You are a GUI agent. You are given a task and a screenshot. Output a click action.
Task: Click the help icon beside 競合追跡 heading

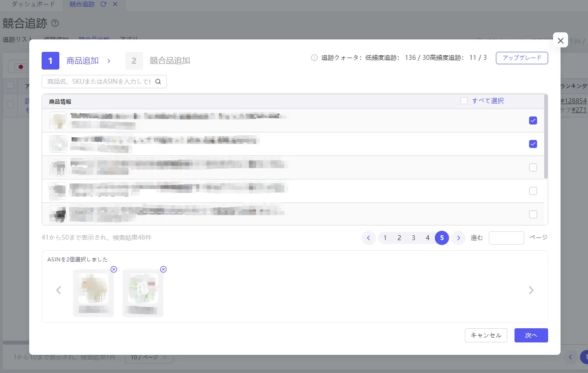tap(55, 23)
